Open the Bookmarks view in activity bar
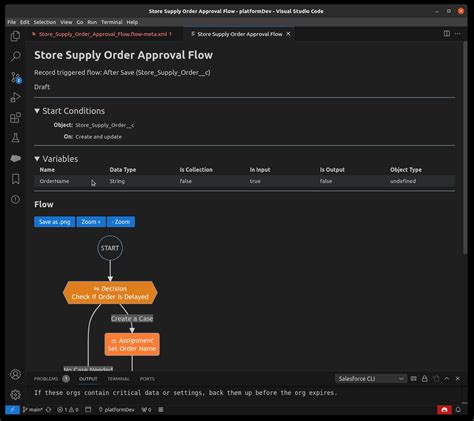Viewport: 474px width, 421px height. tap(15, 179)
